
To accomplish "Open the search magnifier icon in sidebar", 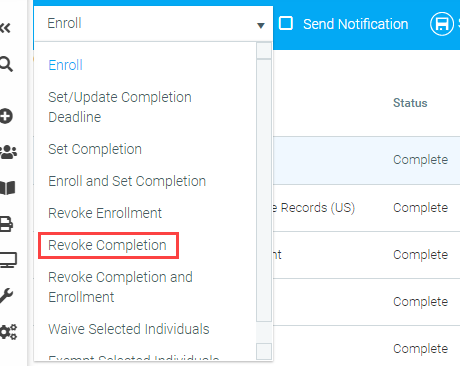I will [6, 64].
